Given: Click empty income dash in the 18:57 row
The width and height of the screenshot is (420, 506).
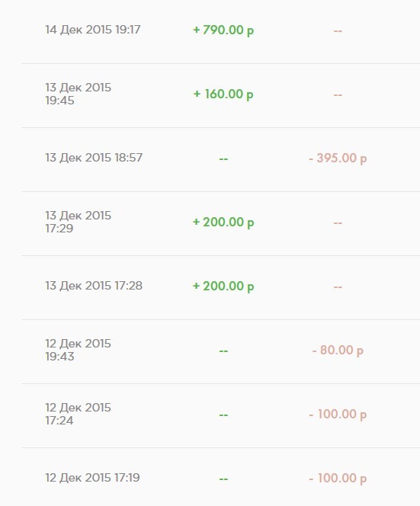Looking at the screenshot, I should 223,159.
